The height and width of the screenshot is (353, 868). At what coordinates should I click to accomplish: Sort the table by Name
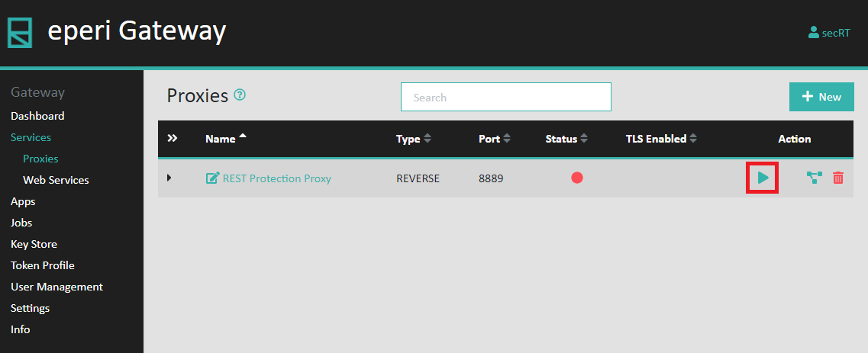point(226,140)
